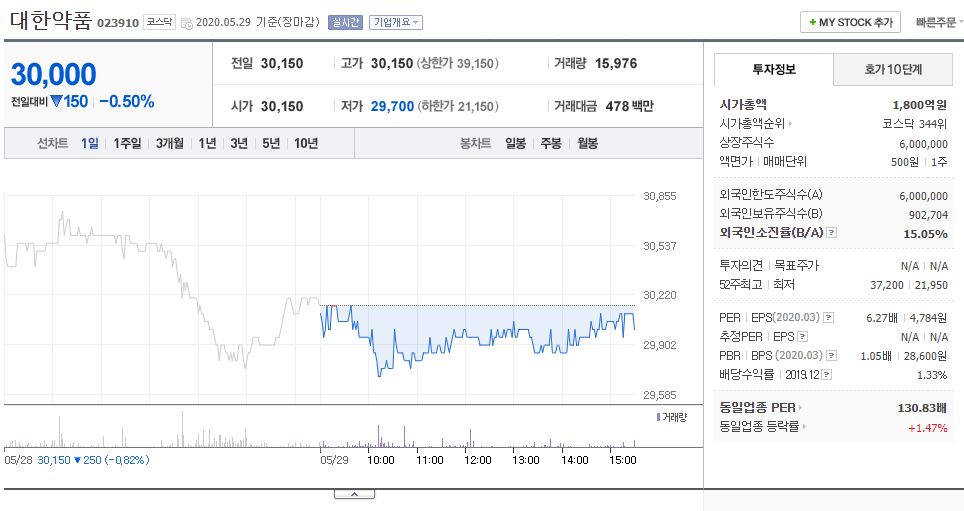964x511 pixels.
Task: Click the +1.47% industry change value
Action: click(x=928, y=428)
